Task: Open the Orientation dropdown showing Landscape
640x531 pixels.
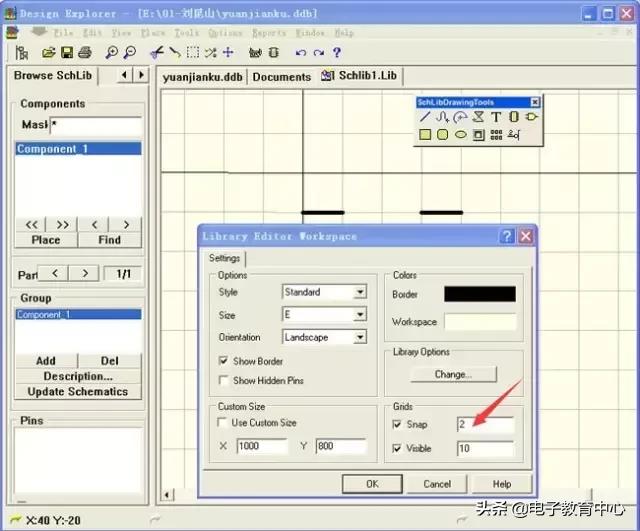Action: [360, 337]
